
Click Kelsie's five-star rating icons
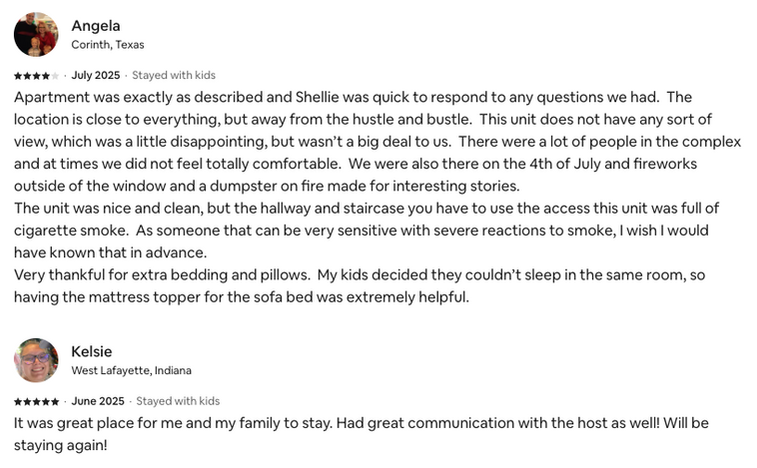(36, 402)
